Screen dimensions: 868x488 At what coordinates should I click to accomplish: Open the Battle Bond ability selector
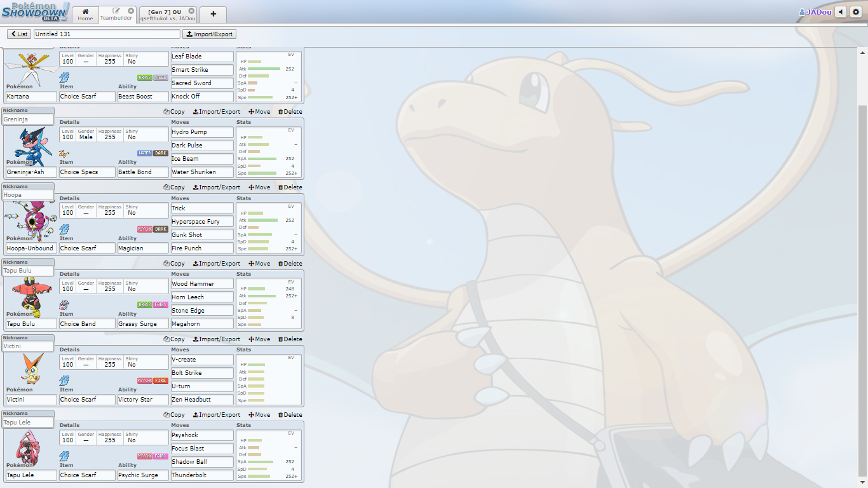pyautogui.click(x=143, y=172)
